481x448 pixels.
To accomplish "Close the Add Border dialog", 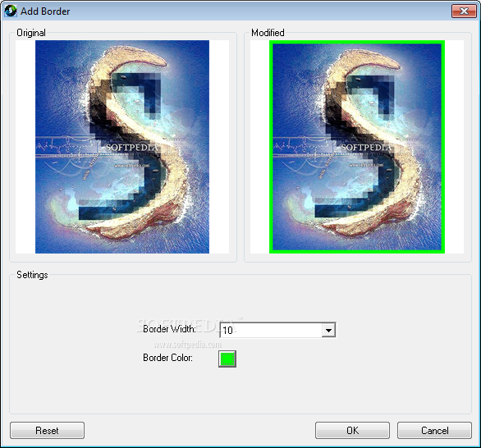I will 464,11.
